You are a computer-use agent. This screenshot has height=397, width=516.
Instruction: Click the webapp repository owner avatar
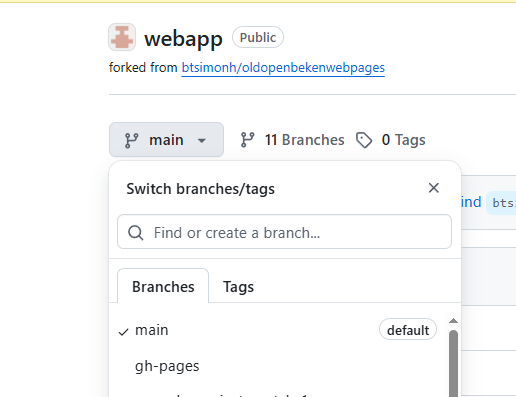(122, 37)
